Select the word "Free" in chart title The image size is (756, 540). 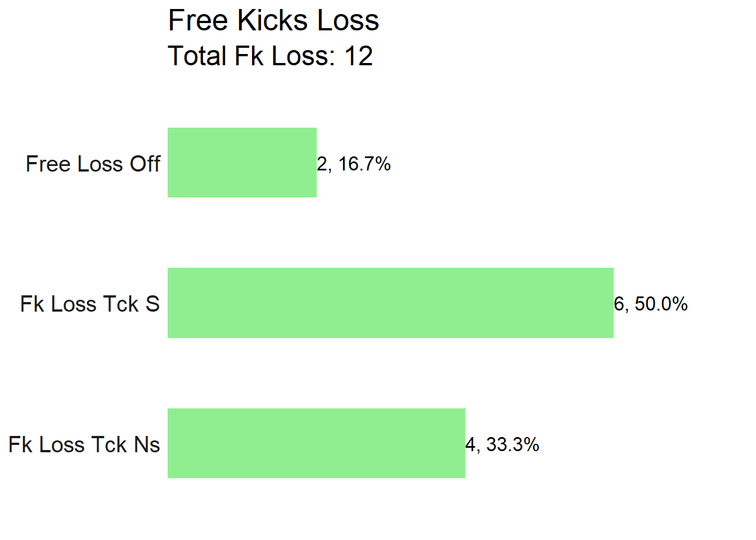197,21
